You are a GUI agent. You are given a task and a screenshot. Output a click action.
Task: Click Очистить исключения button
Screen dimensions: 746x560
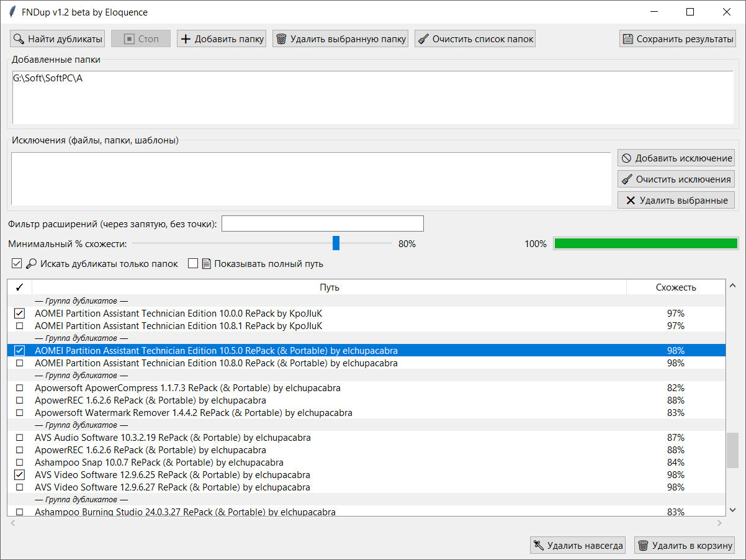pos(676,179)
